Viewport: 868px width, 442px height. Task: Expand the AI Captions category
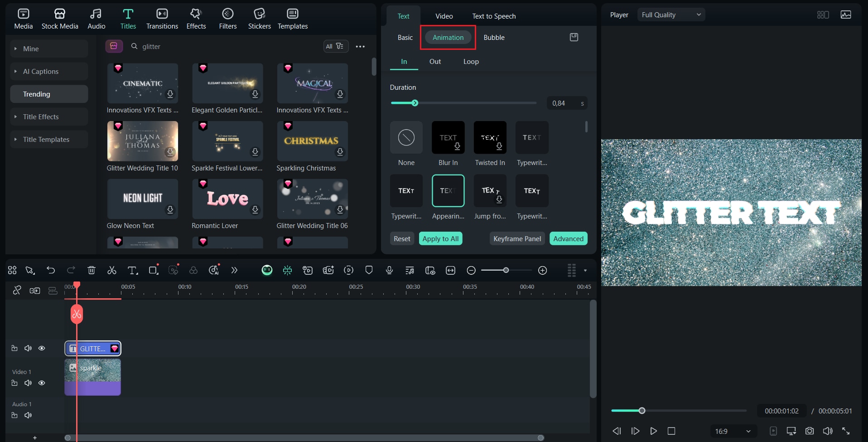point(49,71)
